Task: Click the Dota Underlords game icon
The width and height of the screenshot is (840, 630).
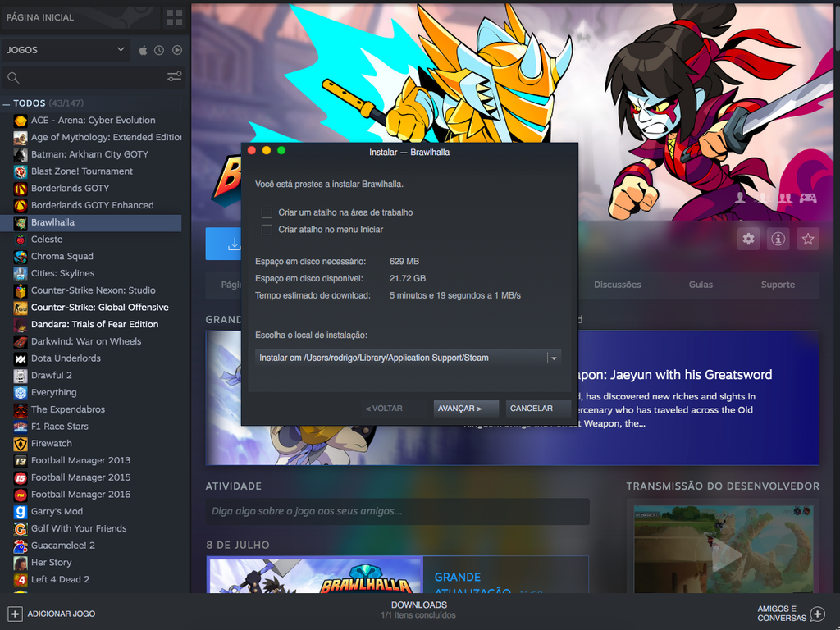Action: [21, 358]
